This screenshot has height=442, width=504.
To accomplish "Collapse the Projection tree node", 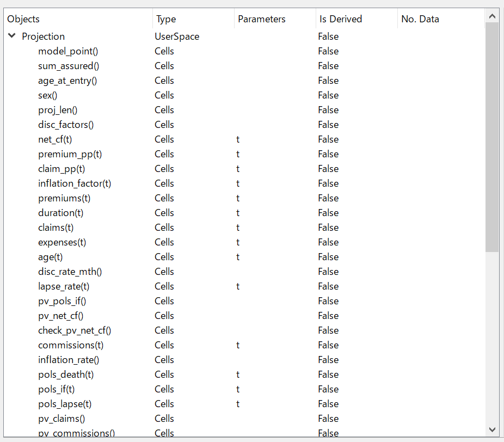I will 12,36.
